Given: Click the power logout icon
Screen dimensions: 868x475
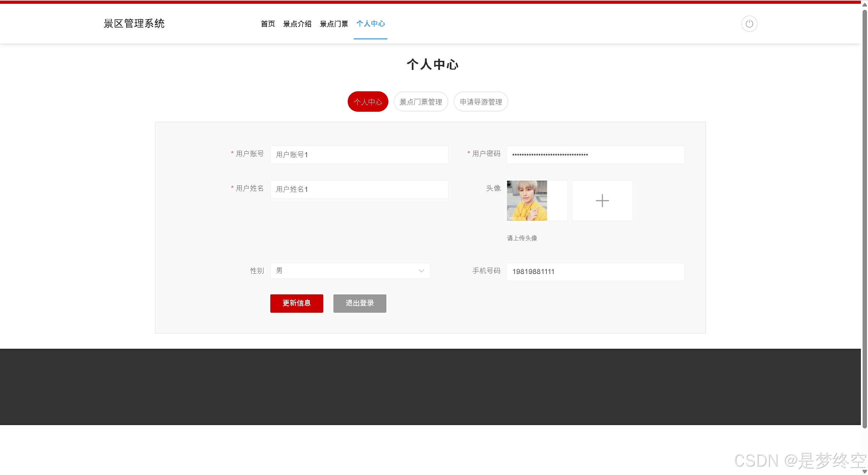Looking at the screenshot, I should (x=749, y=24).
